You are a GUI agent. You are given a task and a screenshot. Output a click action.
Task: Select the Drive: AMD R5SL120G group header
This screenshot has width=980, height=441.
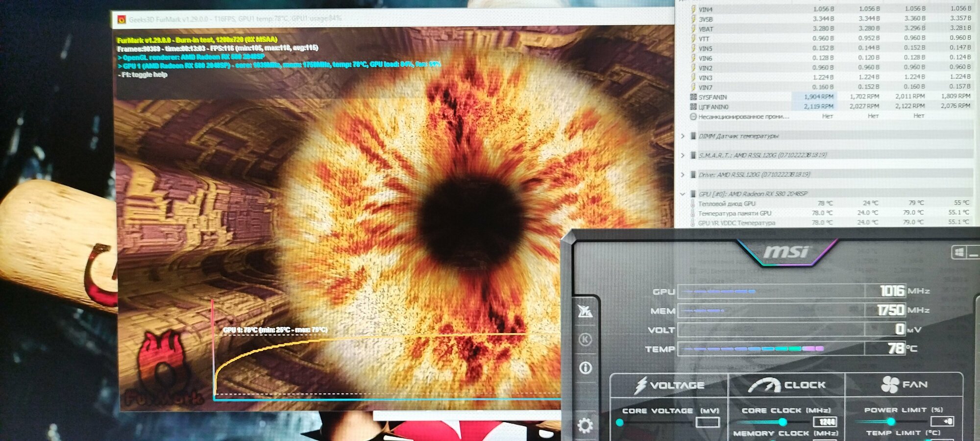(754, 174)
